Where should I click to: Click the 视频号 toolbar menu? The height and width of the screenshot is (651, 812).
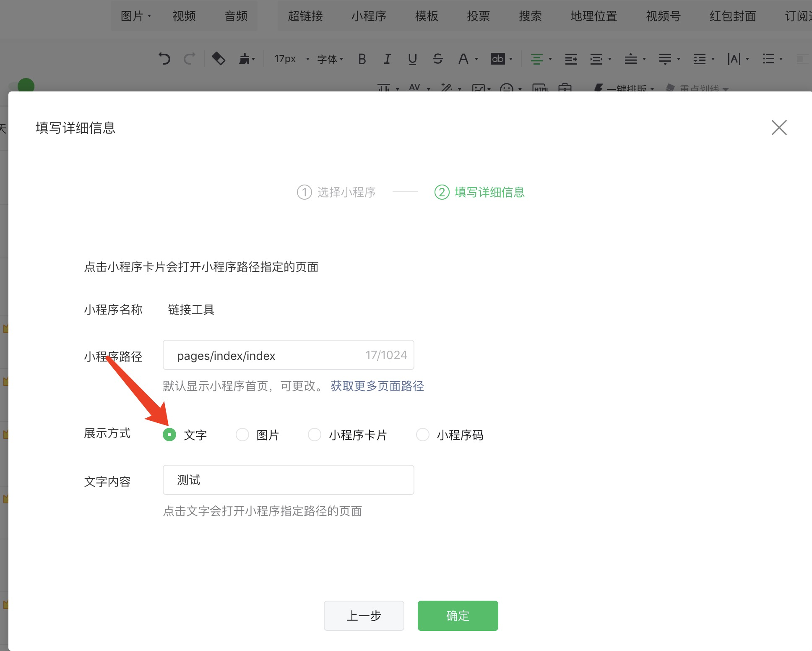click(x=663, y=16)
